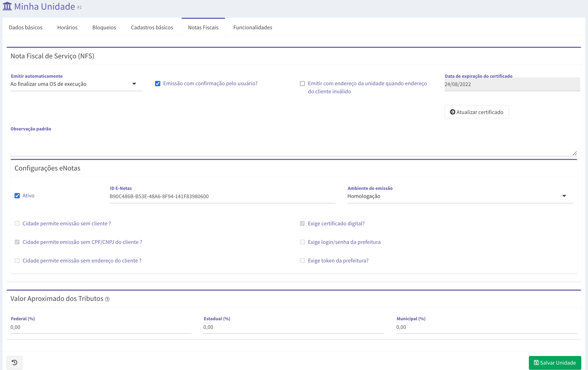Toggle the Ativo eNotas checkbox
588x370 pixels.
[17, 196]
